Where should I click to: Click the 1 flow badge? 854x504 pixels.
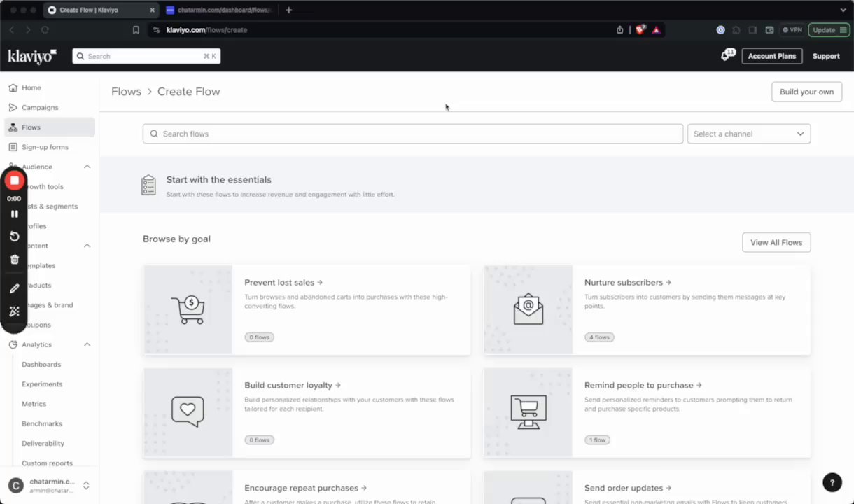pos(597,440)
